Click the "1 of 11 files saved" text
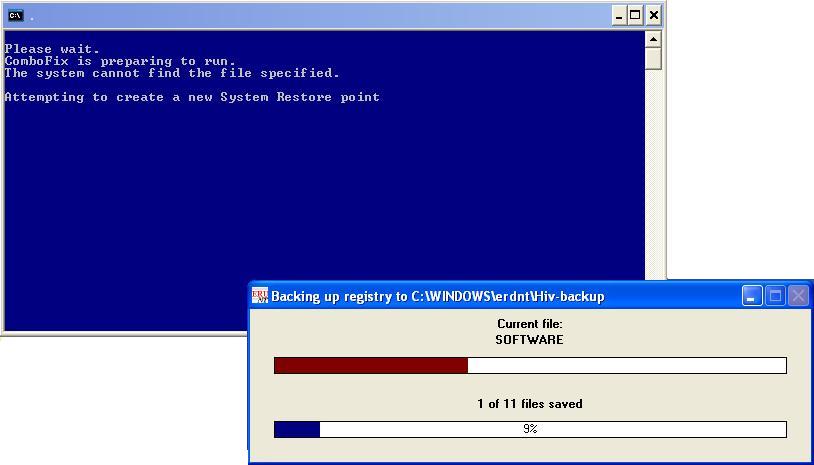 (529, 404)
